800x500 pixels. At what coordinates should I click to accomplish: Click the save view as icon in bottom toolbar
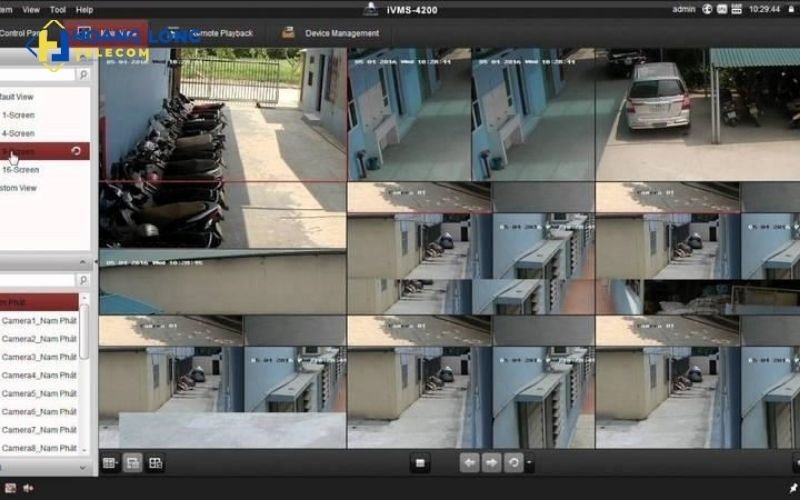[155, 463]
